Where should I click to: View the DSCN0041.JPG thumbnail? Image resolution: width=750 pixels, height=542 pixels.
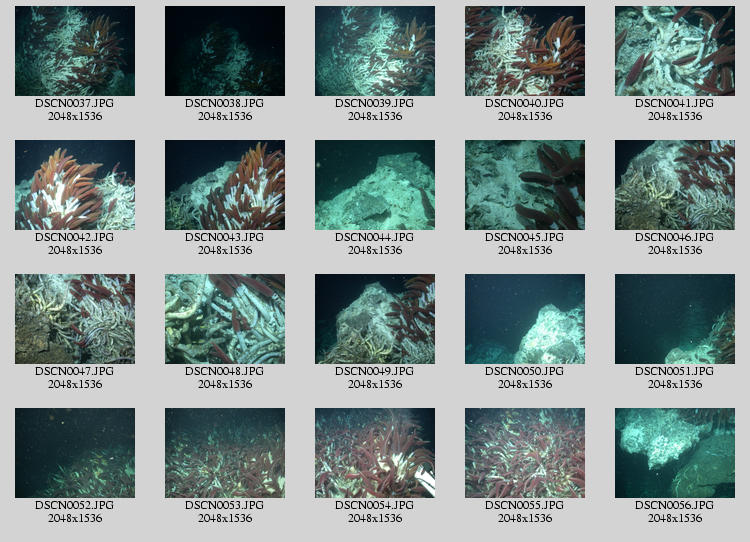[675, 51]
